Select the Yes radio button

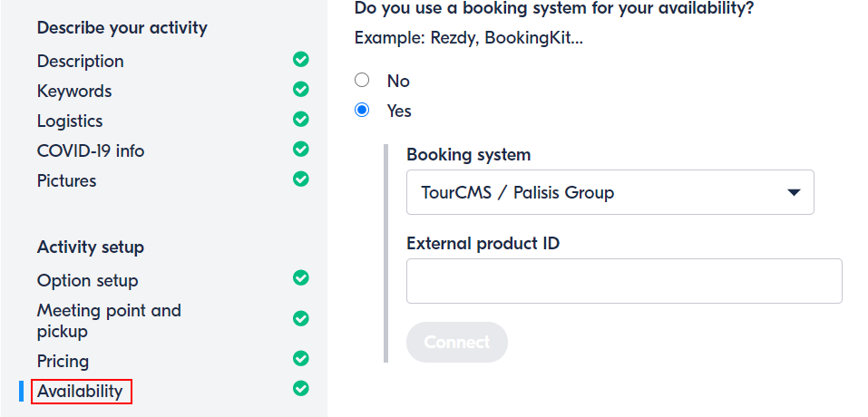point(362,110)
